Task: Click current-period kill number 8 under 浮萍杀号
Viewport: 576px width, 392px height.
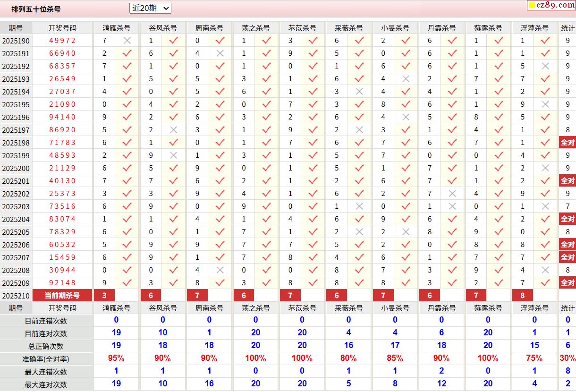Action: (523, 296)
